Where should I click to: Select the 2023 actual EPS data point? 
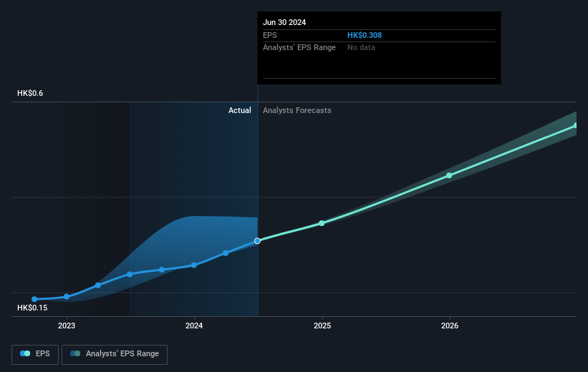(67, 297)
